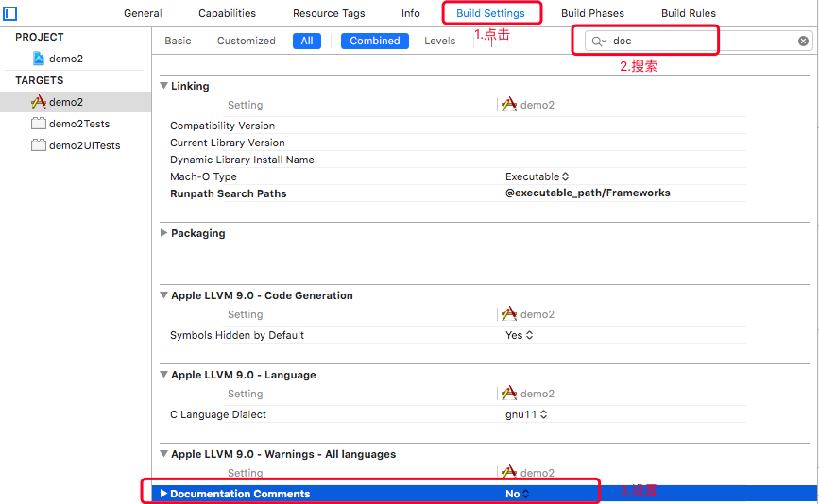Switch to Levels view mode
Image resolution: width=819 pixels, height=504 pixels.
tap(440, 41)
